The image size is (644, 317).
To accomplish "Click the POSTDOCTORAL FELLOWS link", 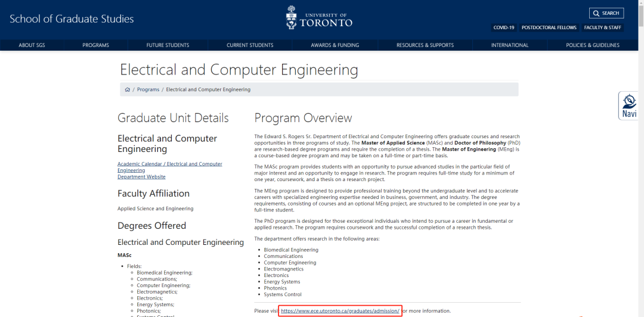I will click(549, 28).
